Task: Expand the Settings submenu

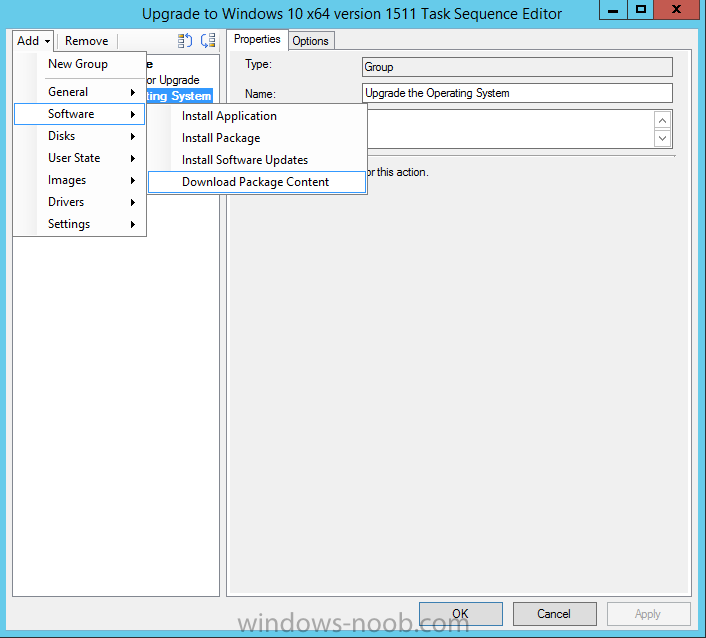Action: coord(79,224)
